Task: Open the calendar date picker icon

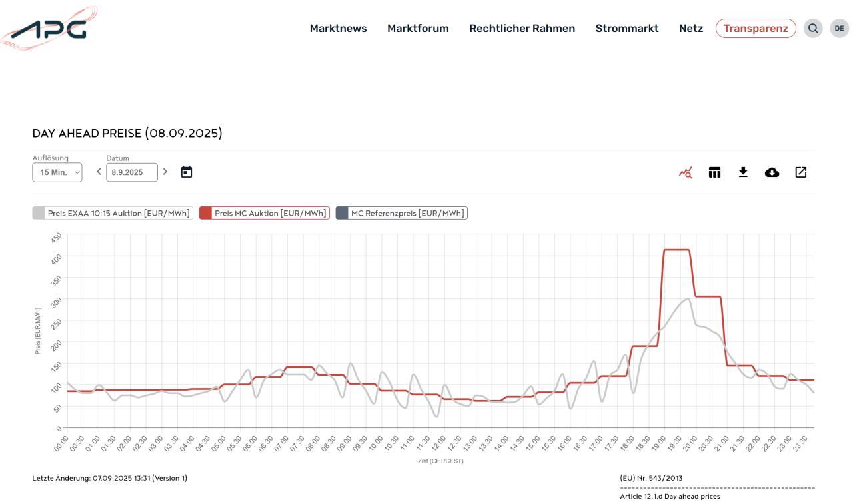Action: pyautogui.click(x=187, y=172)
